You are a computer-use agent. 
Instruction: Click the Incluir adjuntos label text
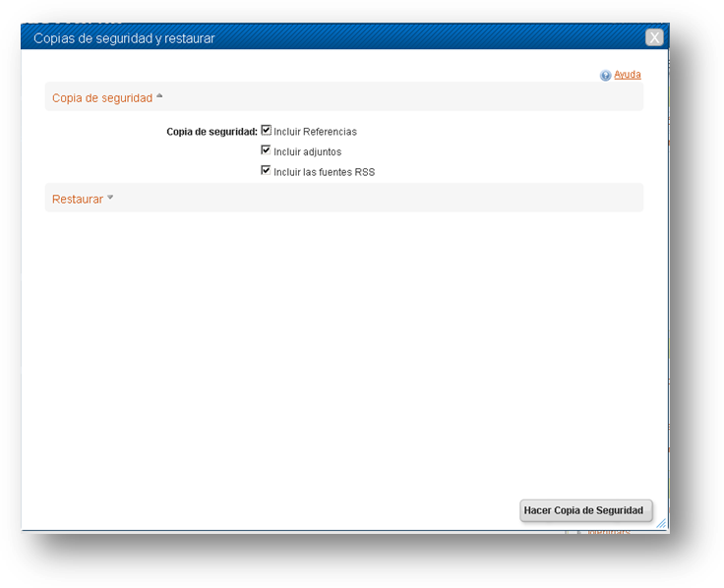point(308,151)
